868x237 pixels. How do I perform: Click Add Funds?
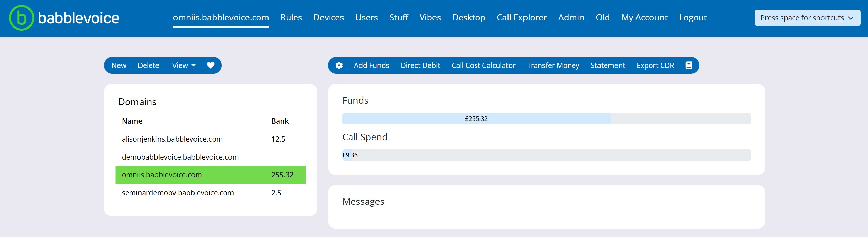[x=371, y=65]
